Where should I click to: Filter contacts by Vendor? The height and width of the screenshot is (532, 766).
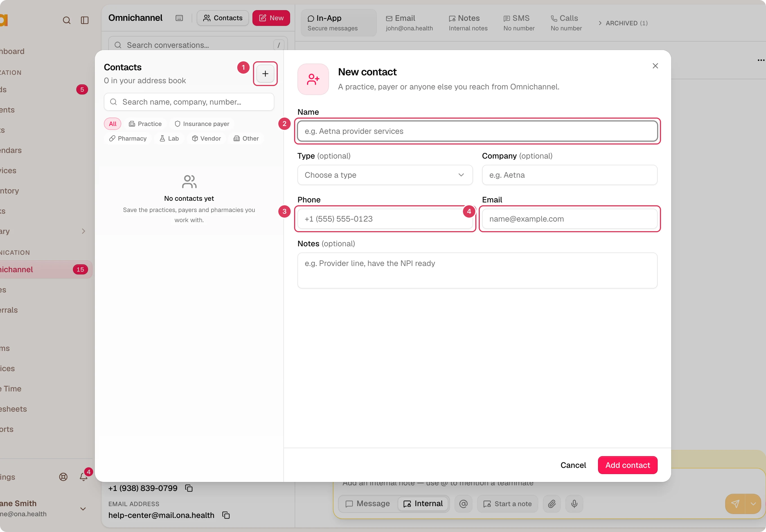coord(207,138)
